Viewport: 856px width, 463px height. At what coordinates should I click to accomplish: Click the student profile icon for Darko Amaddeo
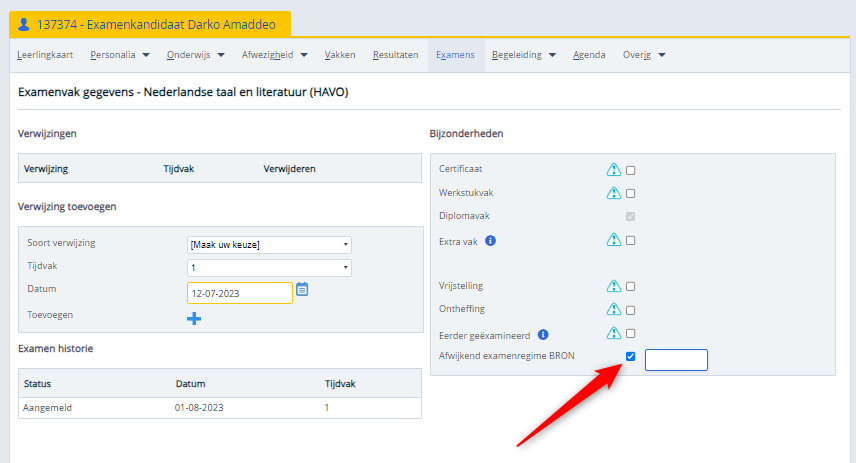(x=23, y=25)
